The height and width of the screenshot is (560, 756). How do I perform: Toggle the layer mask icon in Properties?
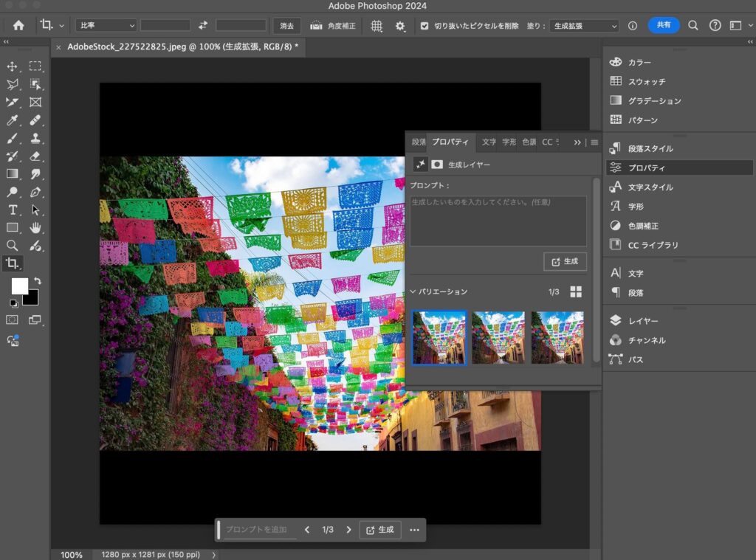click(x=437, y=165)
